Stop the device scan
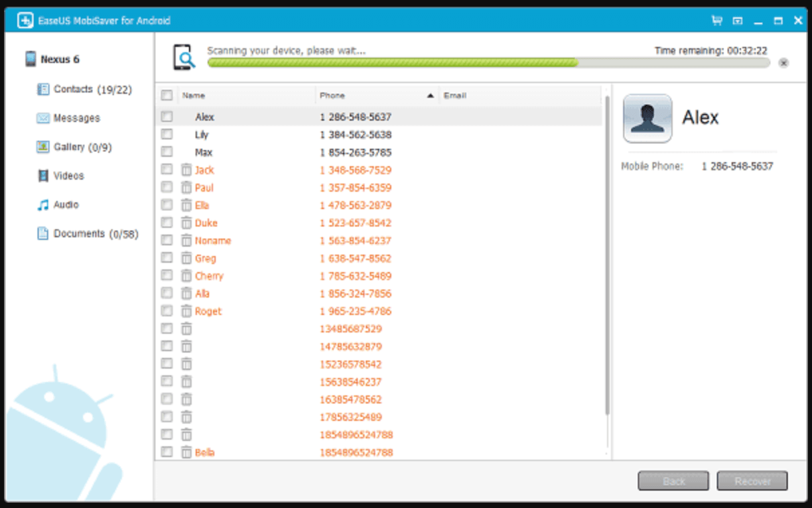Screen dimensions: 812x508 (783, 62)
